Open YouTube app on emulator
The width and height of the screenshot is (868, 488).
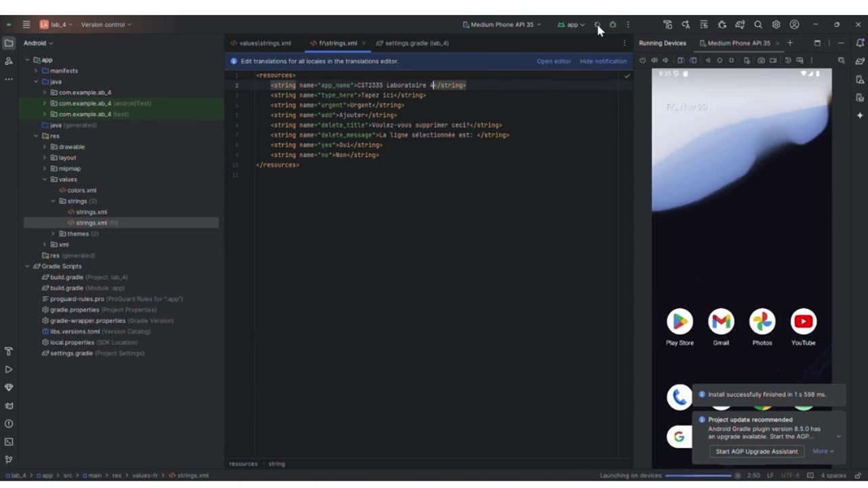[x=804, y=322]
